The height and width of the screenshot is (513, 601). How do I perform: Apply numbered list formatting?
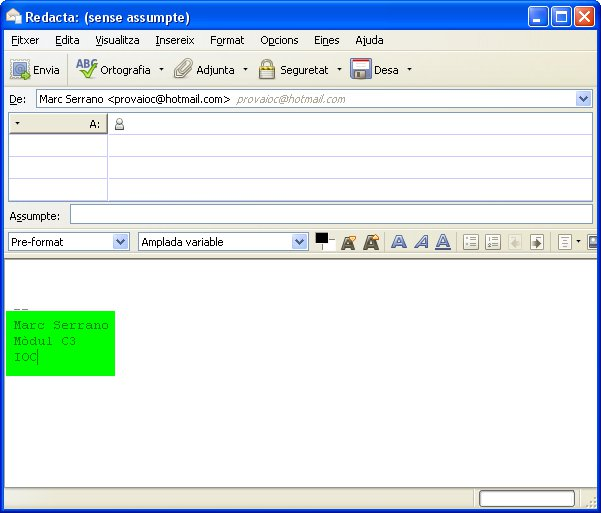pyautogui.click(x=493, y=242)
